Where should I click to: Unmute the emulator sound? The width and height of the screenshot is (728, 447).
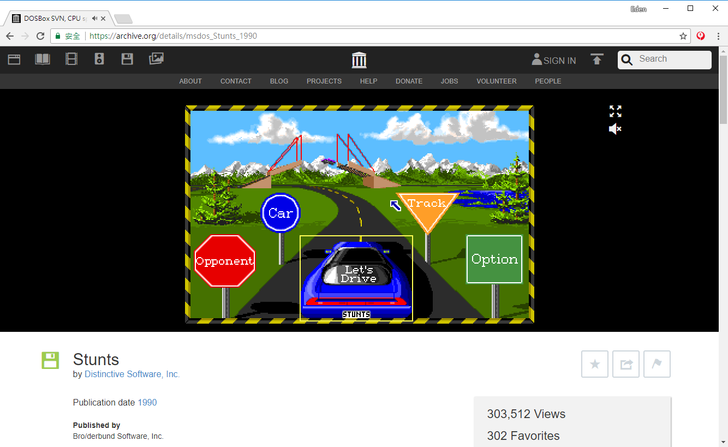(x=616, y=129)
